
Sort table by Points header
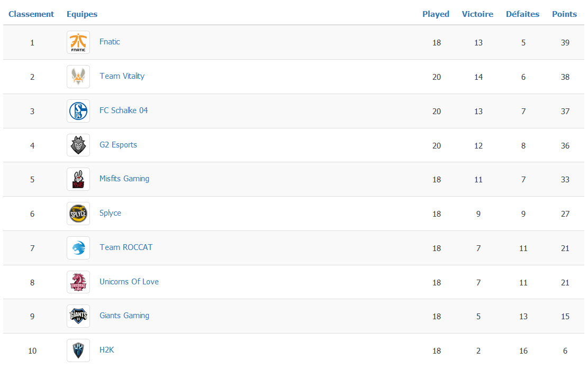tap(564, 14)
